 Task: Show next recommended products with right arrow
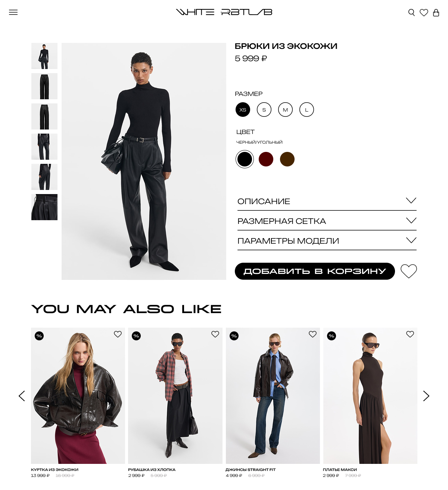point(426,396)
